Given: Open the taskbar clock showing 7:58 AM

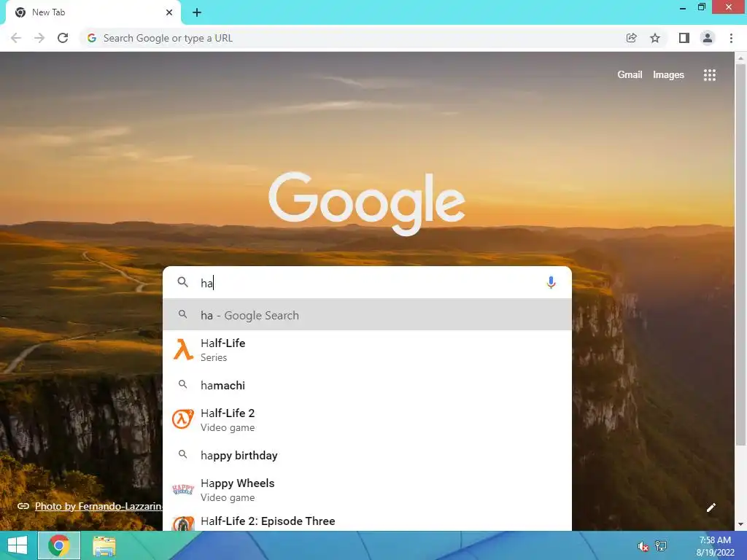Looking at the screenshot, I should point(715,546).
